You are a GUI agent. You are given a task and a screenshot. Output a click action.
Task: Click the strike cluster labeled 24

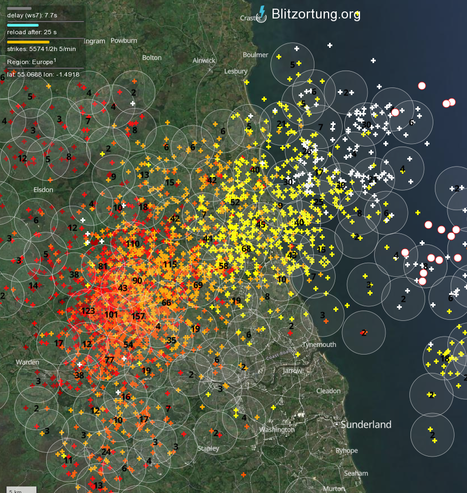click(106, 452)
